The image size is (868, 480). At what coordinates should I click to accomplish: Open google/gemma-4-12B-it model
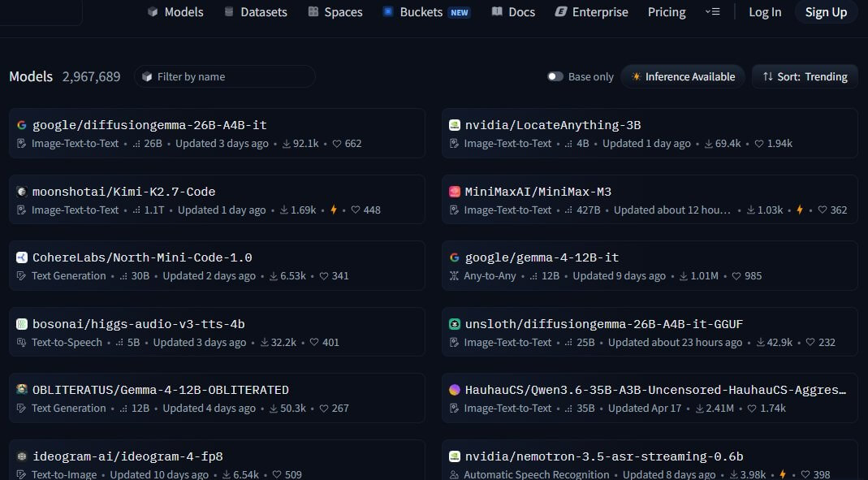click(650, 266)
